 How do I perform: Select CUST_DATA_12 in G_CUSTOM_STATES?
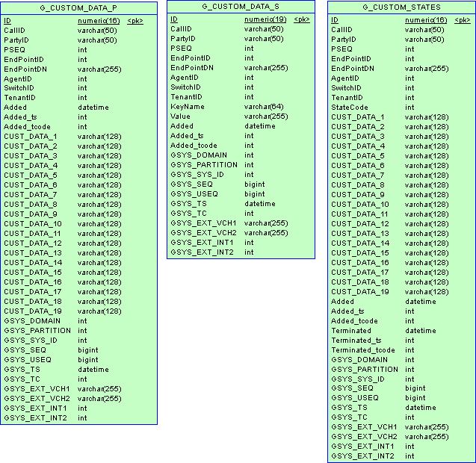click(x=360, y=224)
